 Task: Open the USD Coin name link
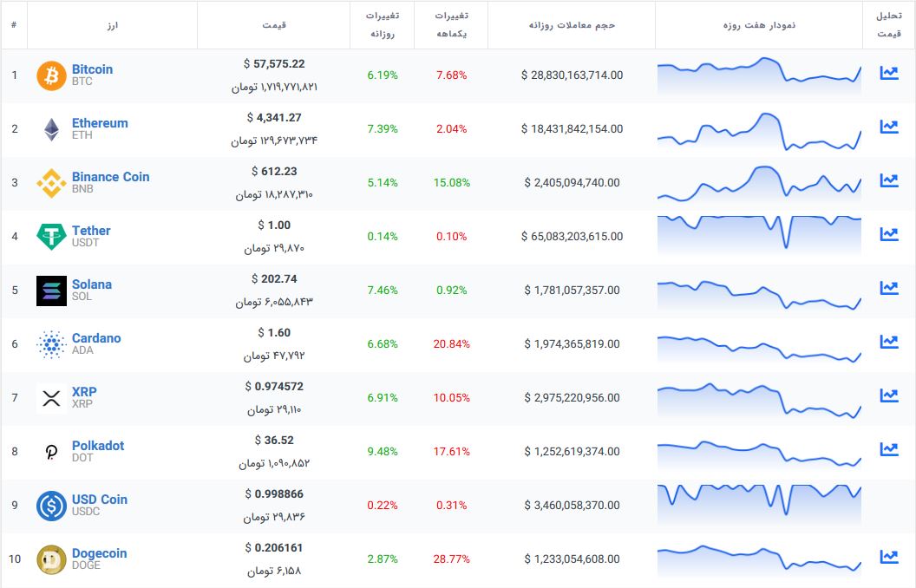[x=99, y=500]
